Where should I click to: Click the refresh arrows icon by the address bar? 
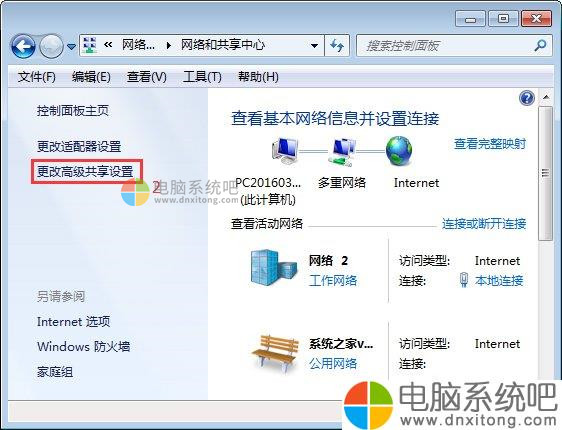(337, 46)
